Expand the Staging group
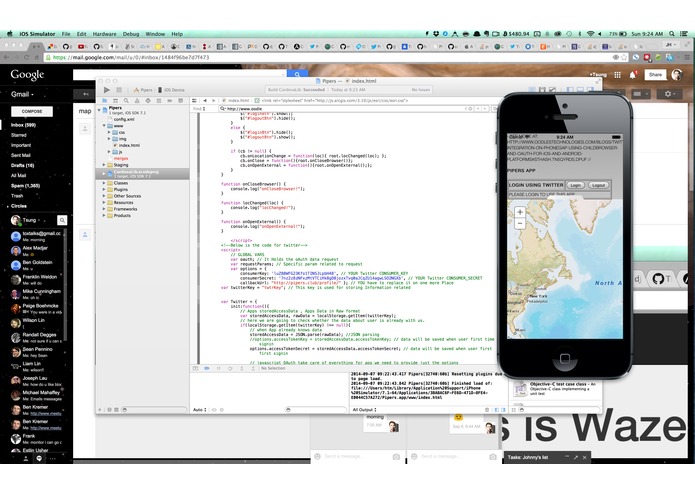 (x=104, y=165)
